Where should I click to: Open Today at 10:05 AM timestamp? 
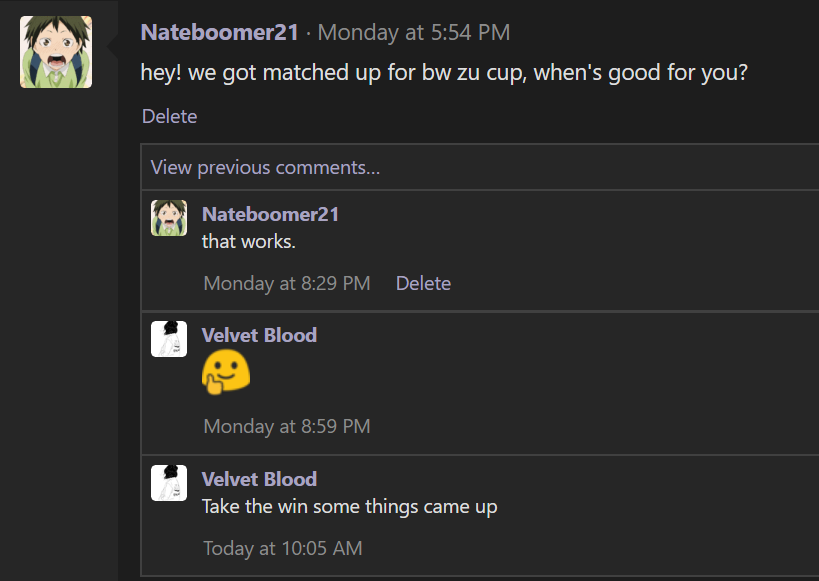[x=283, y=549]
